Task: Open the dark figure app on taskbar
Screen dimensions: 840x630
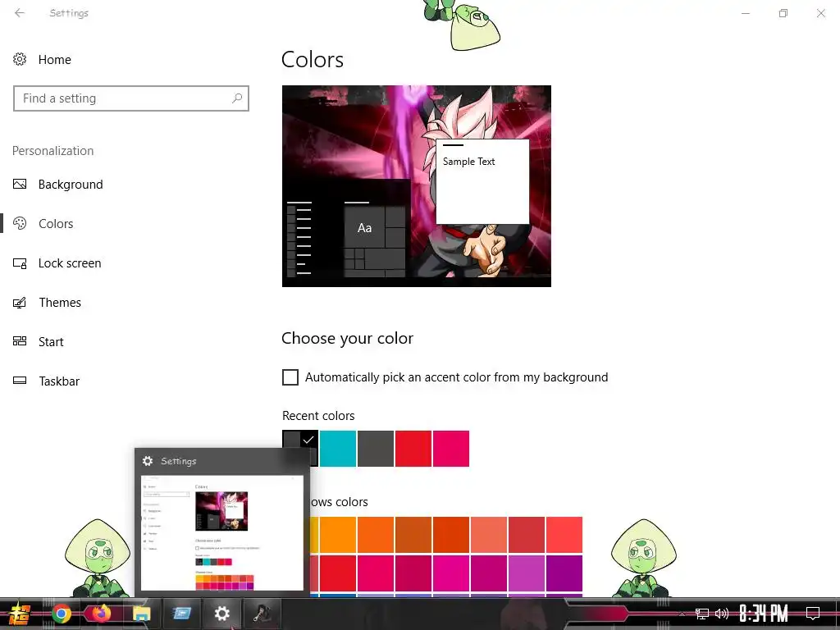Action: 262,614
